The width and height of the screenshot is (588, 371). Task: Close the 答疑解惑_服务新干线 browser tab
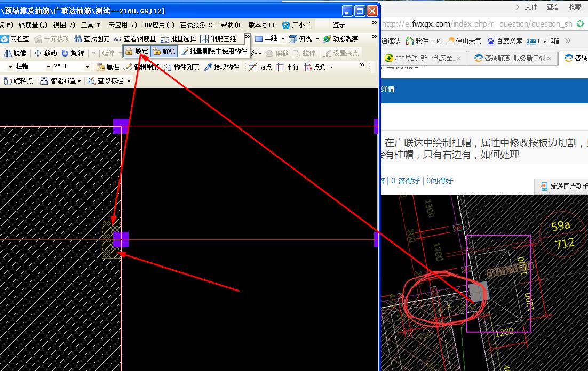(x=549, y=59)
